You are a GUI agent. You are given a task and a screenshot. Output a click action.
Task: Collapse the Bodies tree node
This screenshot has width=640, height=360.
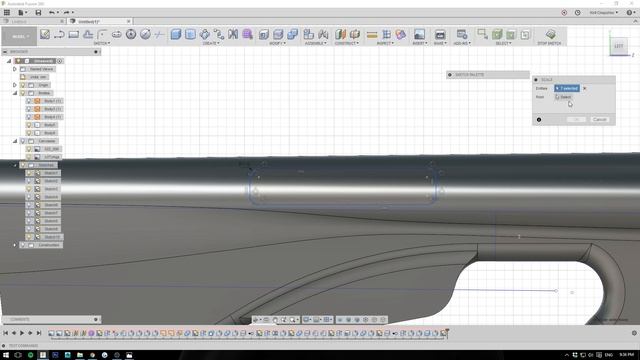pos(15,93)
